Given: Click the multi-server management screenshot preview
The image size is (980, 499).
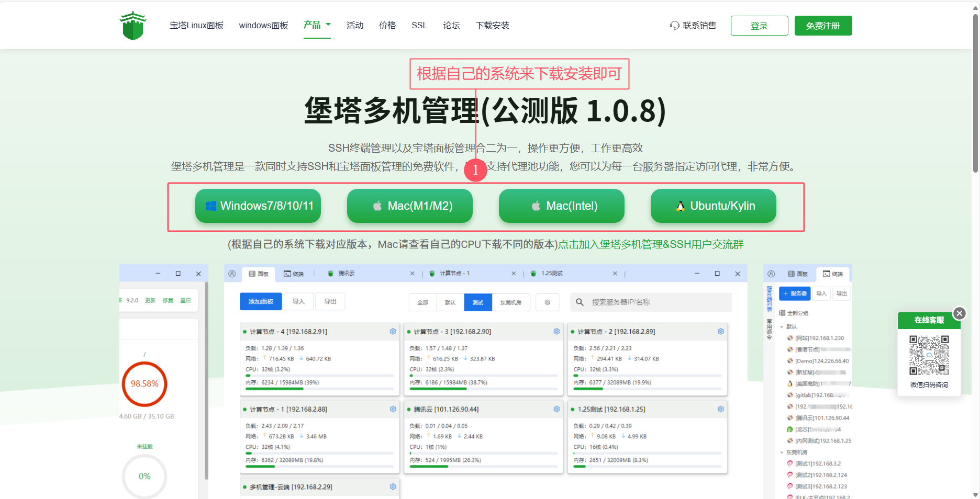Looking at the screenshot, I should point(485,382).
